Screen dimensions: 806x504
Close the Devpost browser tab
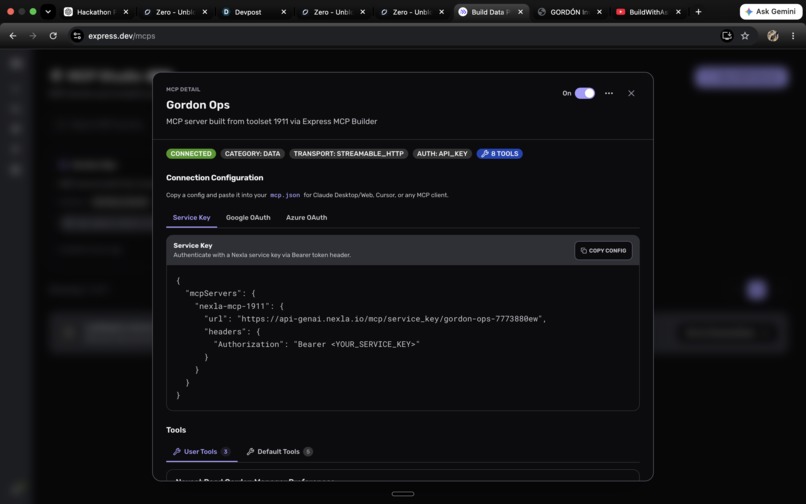tap(283, 12)
